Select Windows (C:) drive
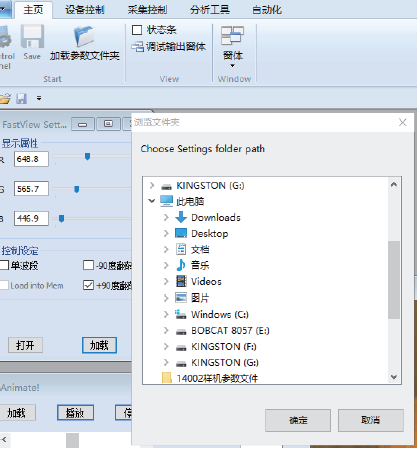The image size is (418, 450). pyautogui.click(x=220, y=314)
